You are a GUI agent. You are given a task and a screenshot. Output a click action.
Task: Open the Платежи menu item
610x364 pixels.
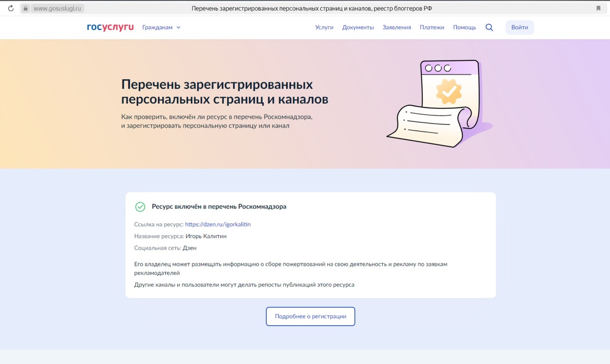click(432, 27)
